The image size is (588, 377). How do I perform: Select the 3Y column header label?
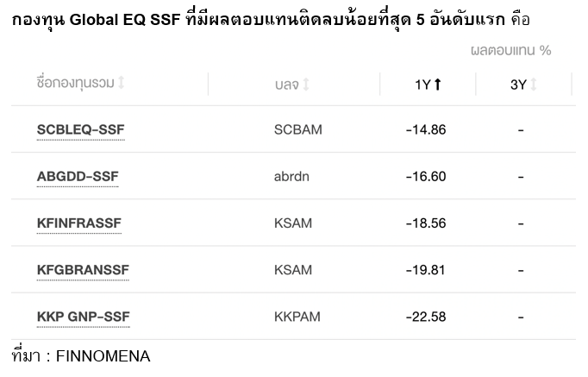point(518,84)
